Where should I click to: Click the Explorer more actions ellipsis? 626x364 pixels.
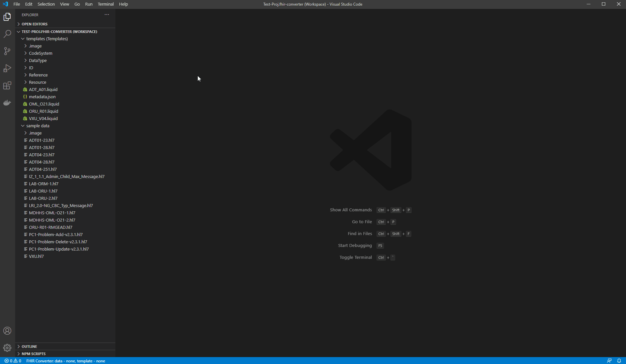pyautogui.click(x=107, y=15)
